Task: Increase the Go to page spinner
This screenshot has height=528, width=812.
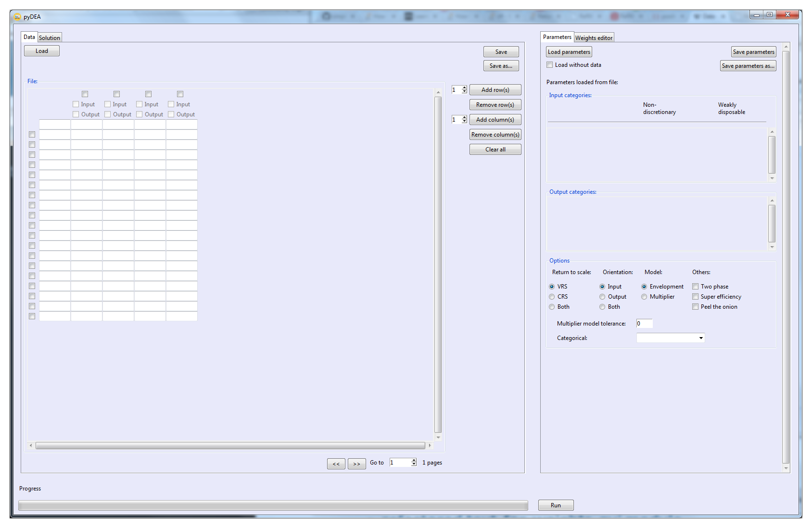Action: point(414,461)
